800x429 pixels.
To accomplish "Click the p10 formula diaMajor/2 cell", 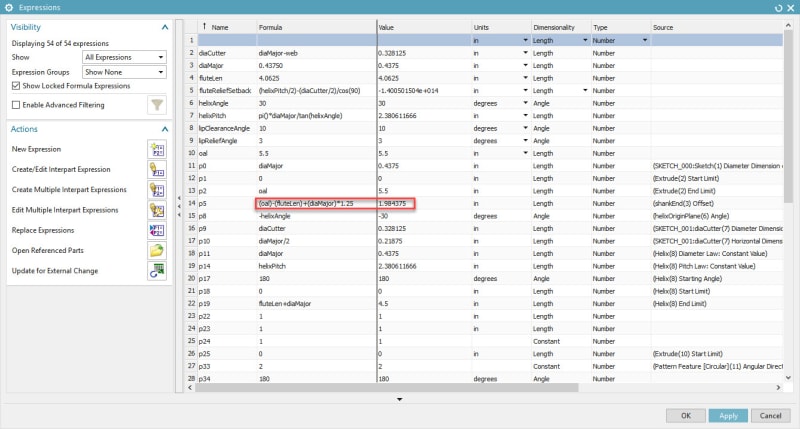I will [x=316, y=241].
